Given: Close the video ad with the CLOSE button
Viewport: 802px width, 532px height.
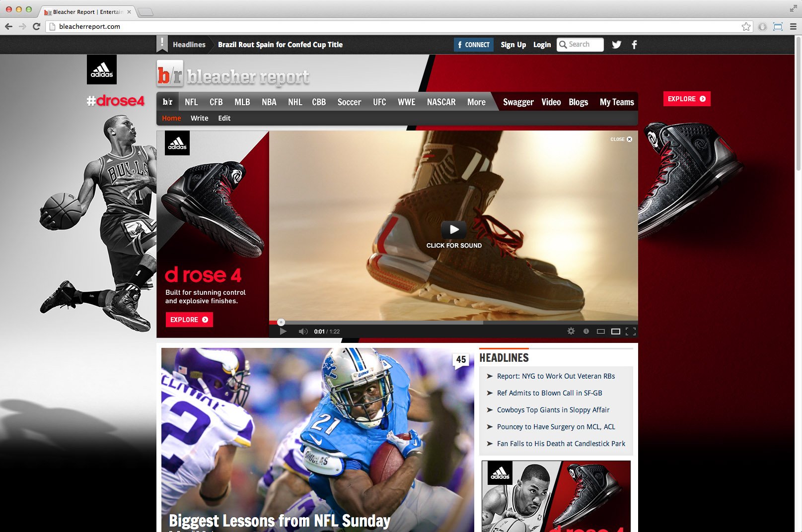Looking at the screenshot, I should 621,139.
